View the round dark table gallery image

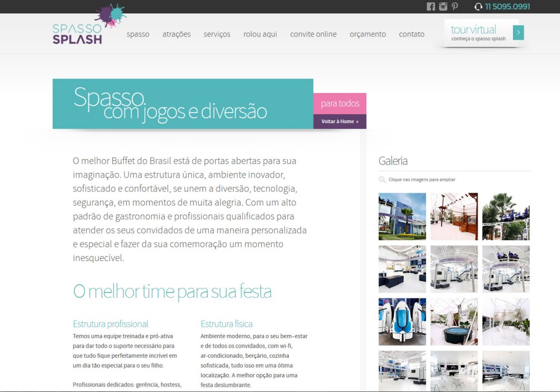click(x=454, y=321)
